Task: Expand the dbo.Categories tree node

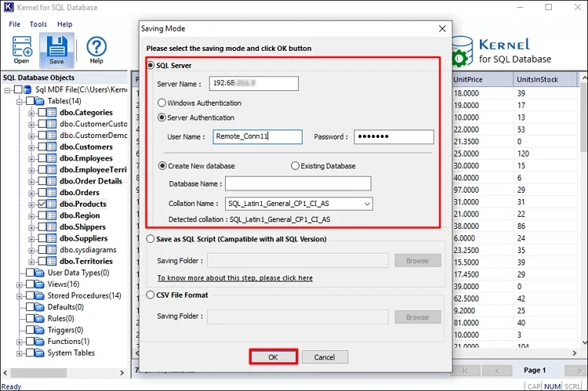Action: pos(31,113)
